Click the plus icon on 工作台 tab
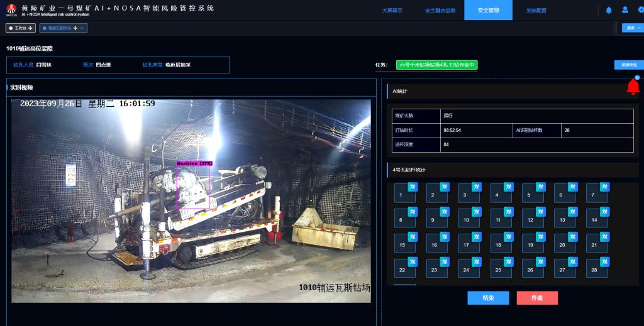Screen dimensions: 644x326 tap(30, 28)
